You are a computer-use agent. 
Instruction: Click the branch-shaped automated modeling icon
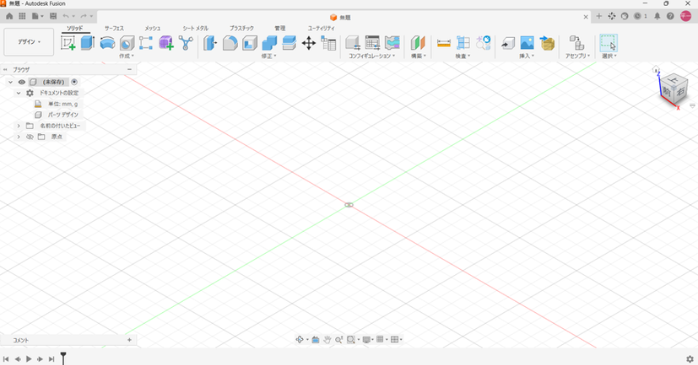click(186, 43)
